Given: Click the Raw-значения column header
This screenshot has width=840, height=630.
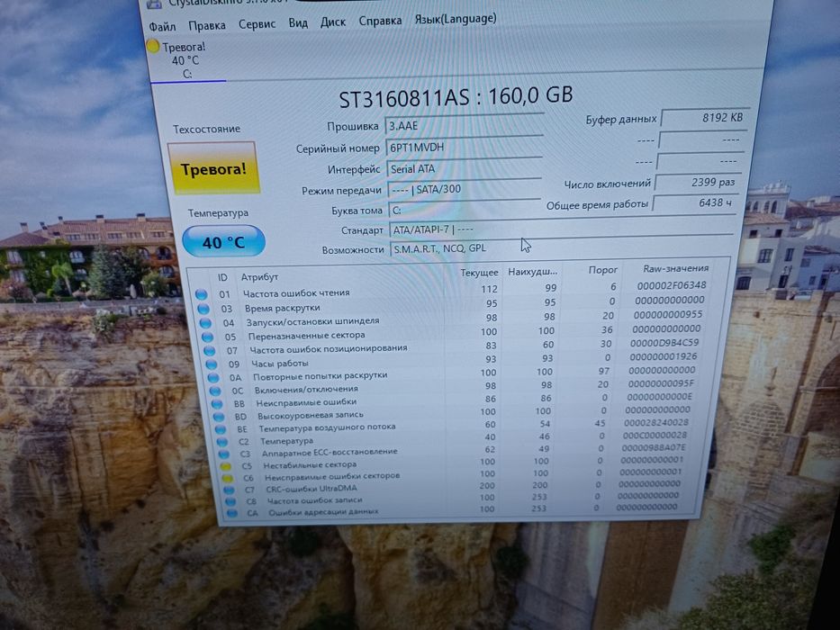Looking at the screenshot, I should tap(675, 268).
